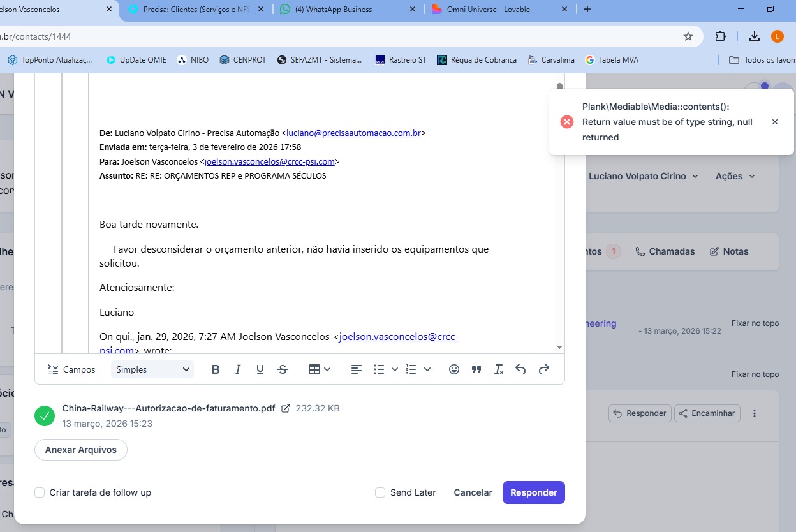The image size is (796, 532).
Task: Toggle strikethrough text formatting
Action: tap(283, 369)
